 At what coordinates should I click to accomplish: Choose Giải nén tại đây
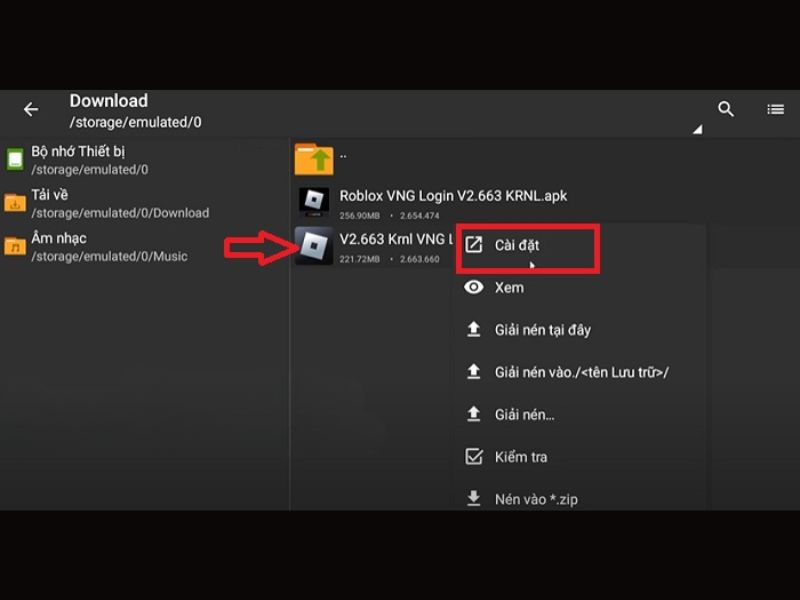click(579, 330)
